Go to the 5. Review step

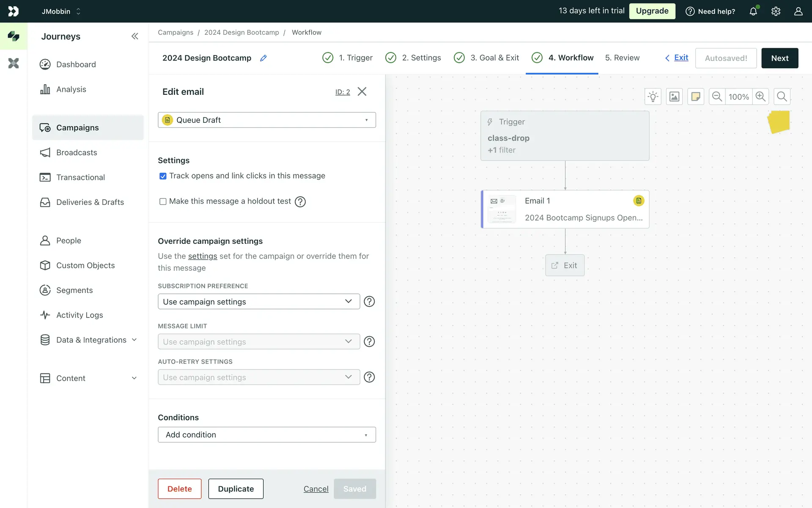(622, 58)
